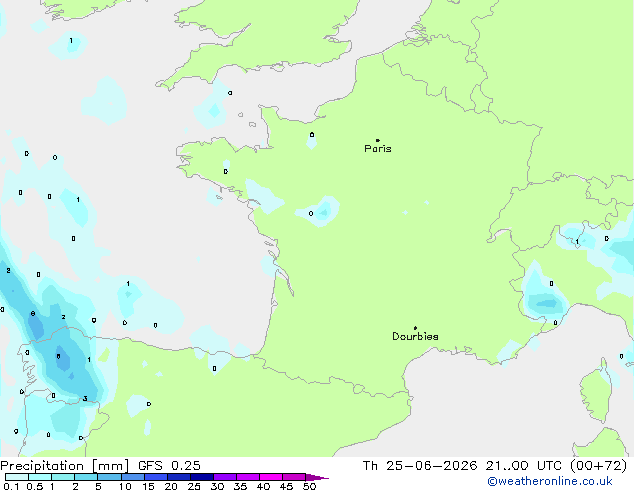The width and height of the screenshot is (634, 490).
Task: Pick the blue legend swatch between 10 and 15
Action: [133, 477]
